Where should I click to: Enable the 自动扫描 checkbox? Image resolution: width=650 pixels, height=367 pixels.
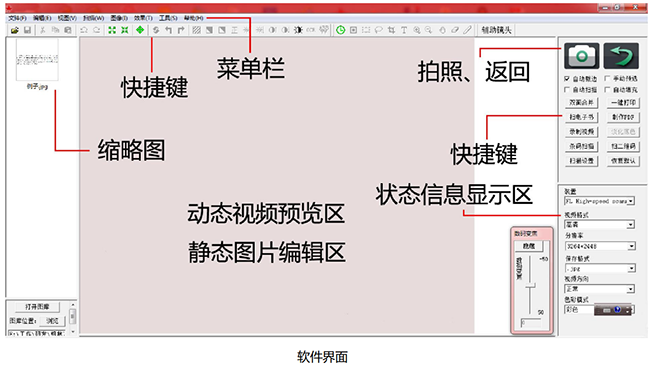click(x=567, y=90)
